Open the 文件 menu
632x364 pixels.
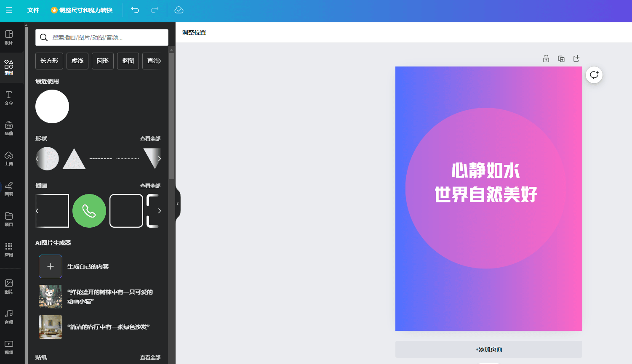coord(33,10)
